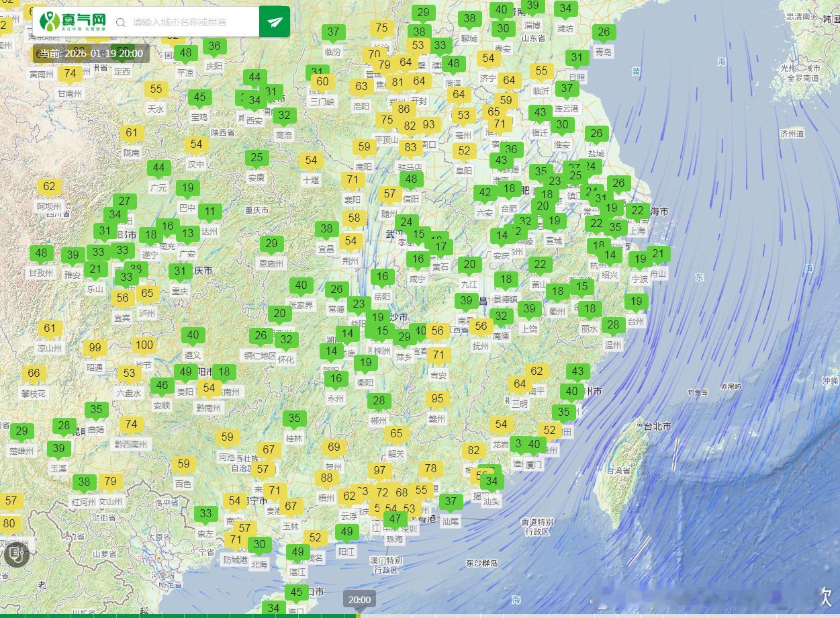Open the round health stethoscope icon
This screenshot has width=840, height=618.
[x=17, y=555]
